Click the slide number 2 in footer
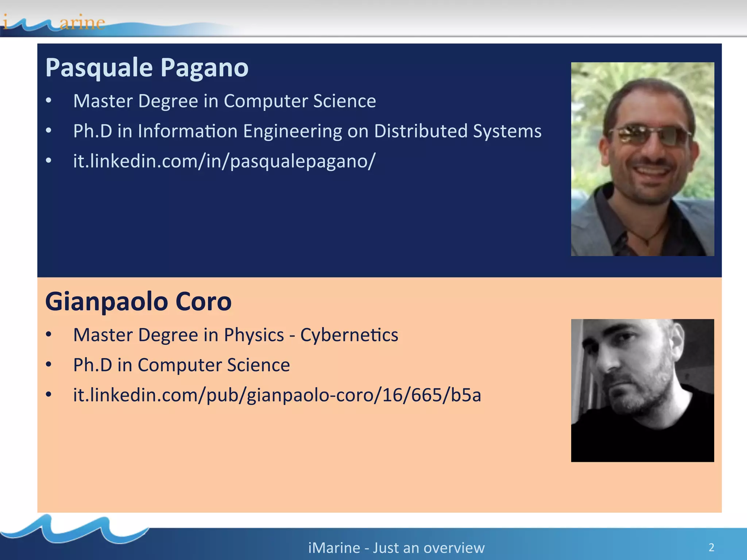This screenshot has height=560, width=747. 711,547
